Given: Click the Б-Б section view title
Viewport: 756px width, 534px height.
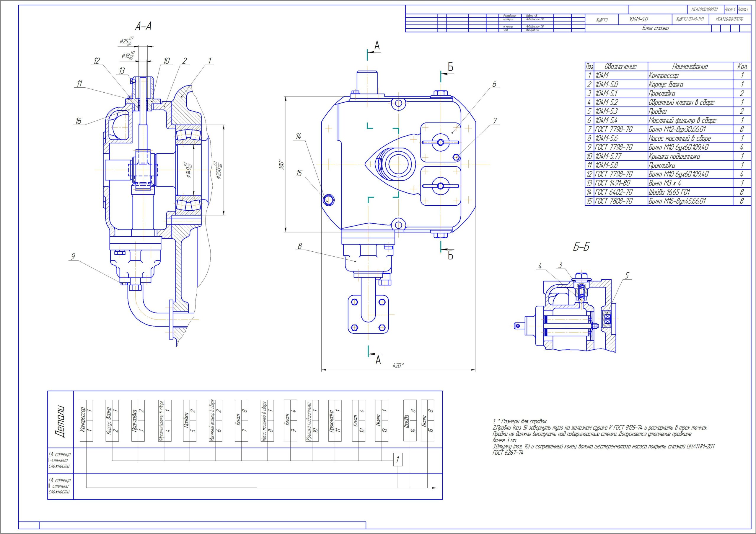Looking at the screenshot, I should [581, 247].
